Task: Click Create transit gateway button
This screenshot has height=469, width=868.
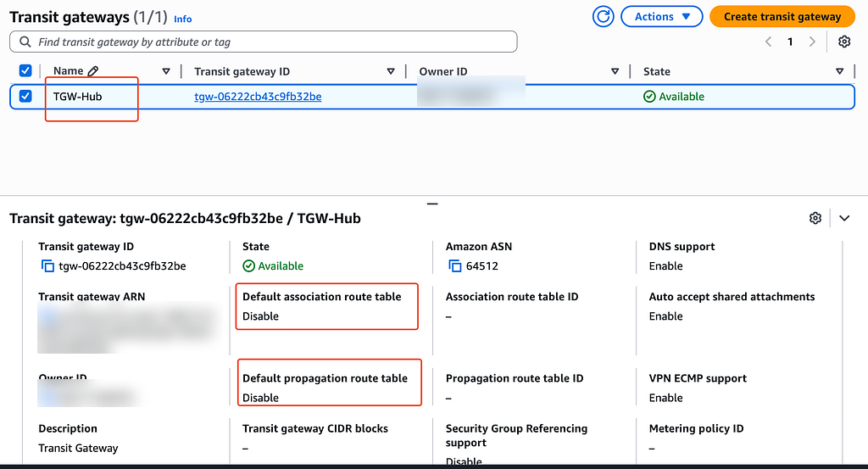Action: click(782, 17)
